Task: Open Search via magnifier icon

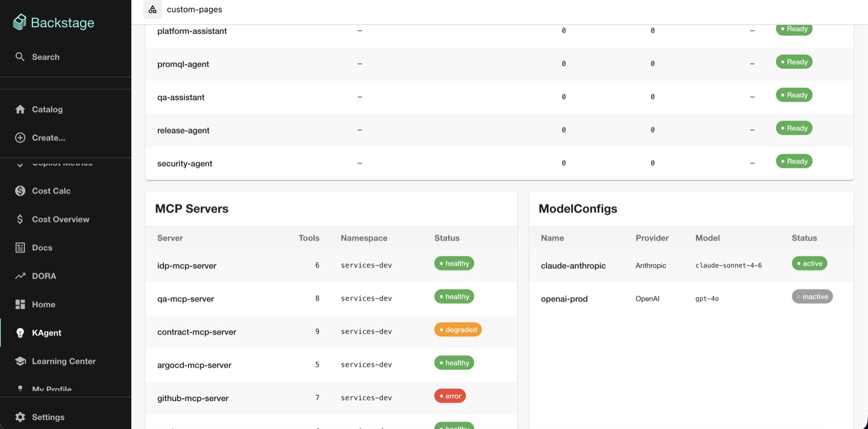Action: pyautogui.click(x=20, y=56)
